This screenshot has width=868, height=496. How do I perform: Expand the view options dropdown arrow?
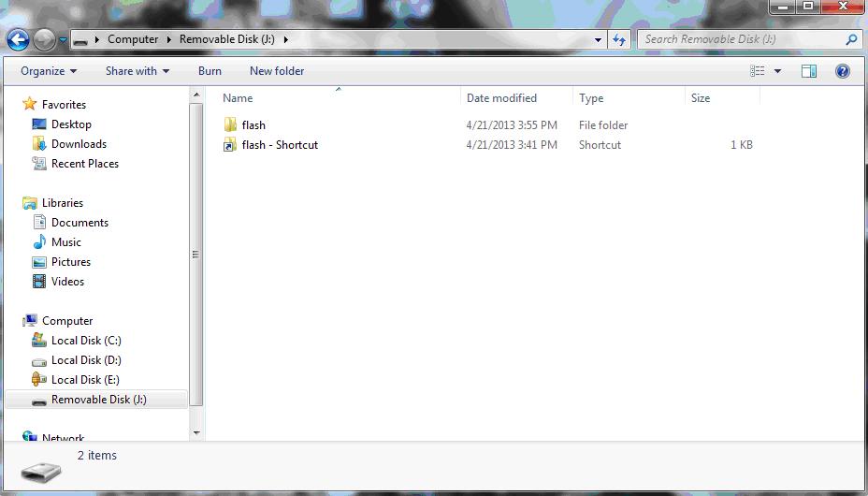point(777,71)
